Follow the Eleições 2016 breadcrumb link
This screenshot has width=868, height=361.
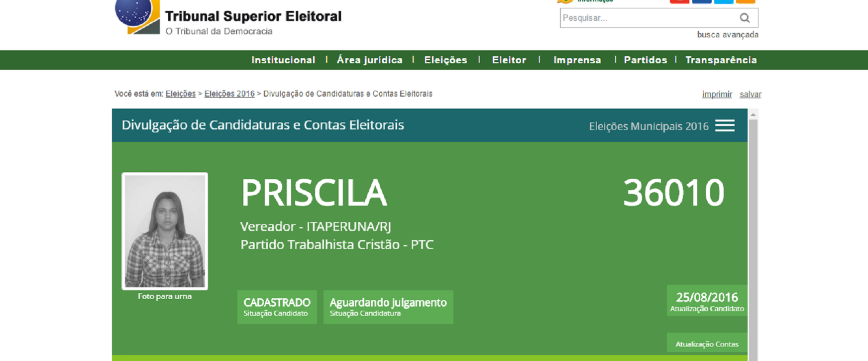[229, 94]
